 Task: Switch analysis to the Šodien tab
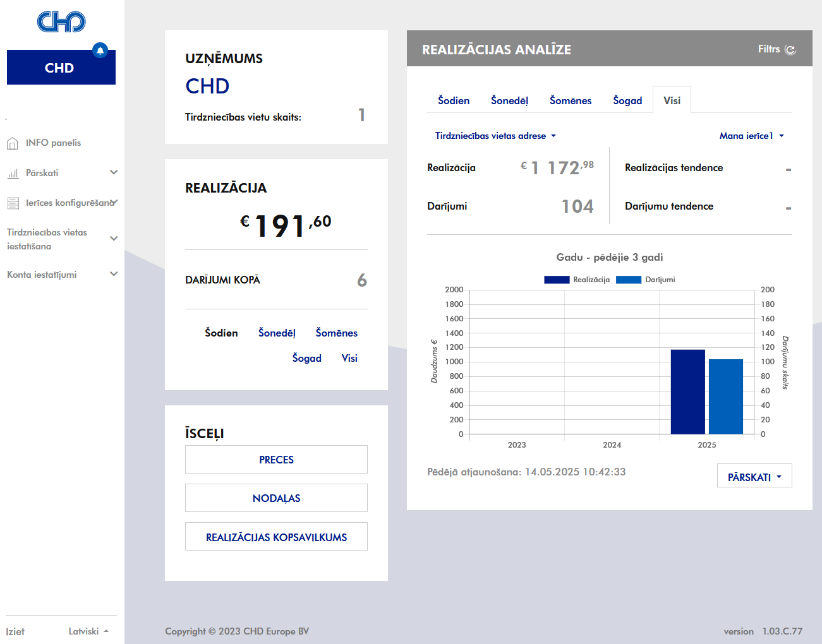454,100
